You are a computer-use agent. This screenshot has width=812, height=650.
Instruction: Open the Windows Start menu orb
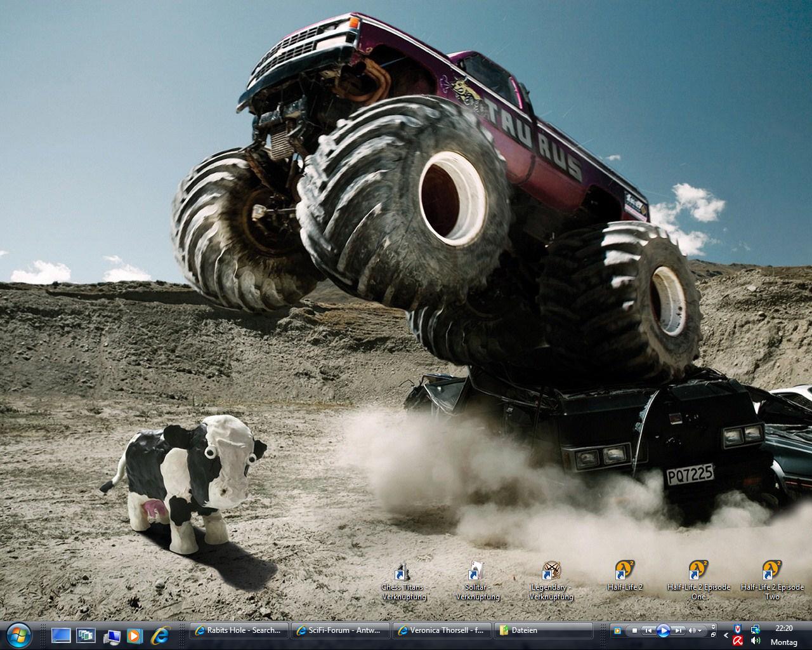[19, 635]
